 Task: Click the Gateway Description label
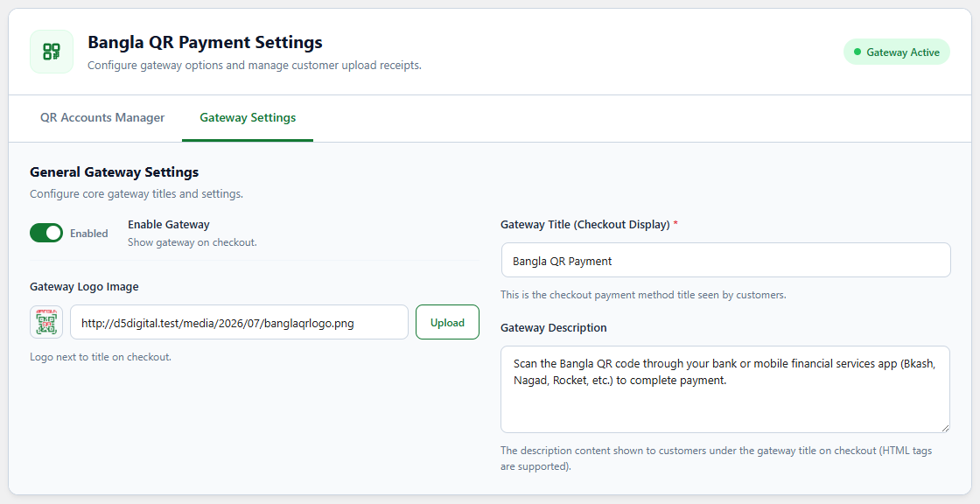click(x=554, y=327)
